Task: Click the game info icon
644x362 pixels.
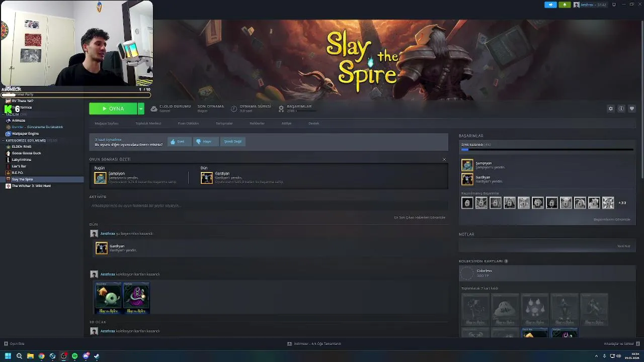Action: pos(621,109)
